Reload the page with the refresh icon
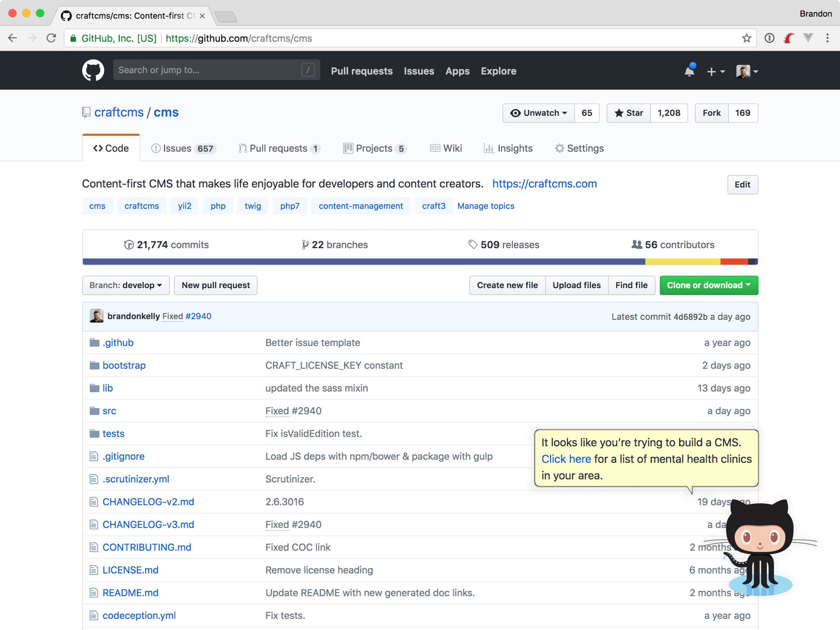The width and height of the screenshot is (840, 630). (51, 38)
